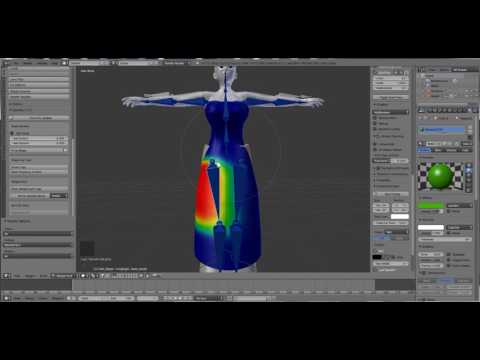Click the first brush slider in tool shelf
Viewport: 480px width, 360px height.
tap(38, 138)
